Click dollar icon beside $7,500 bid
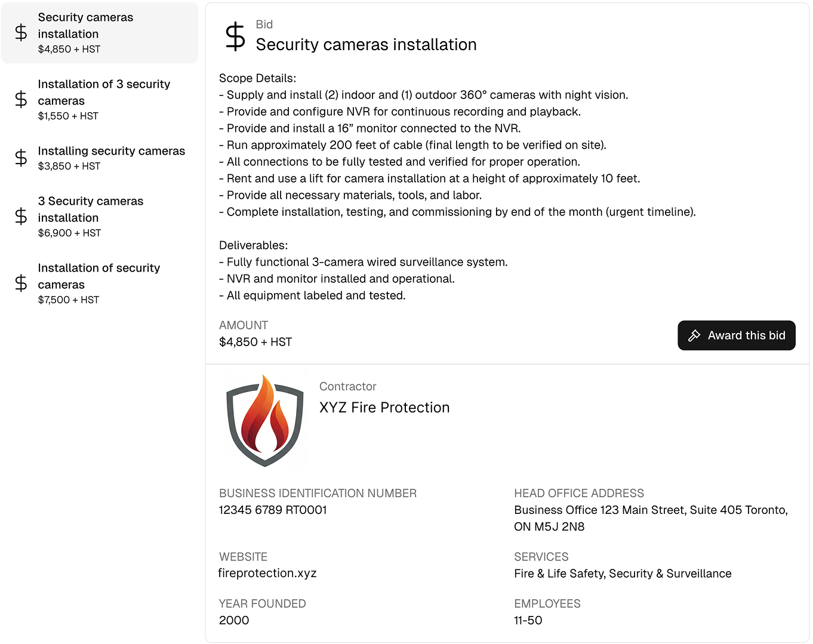The width and height of the screenshot is (813, 644). (21, 284)
